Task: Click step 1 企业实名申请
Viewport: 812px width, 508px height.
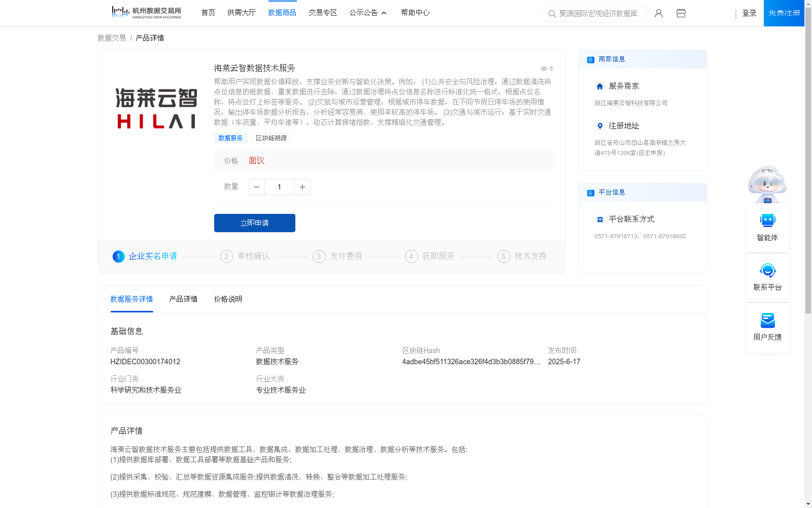Action: 145,257
